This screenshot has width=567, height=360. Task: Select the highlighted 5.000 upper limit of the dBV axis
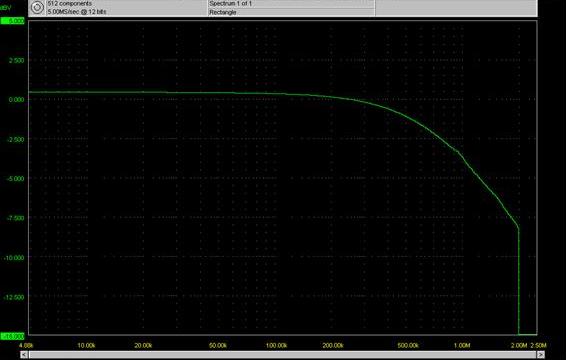pyautogui.click(x=13, y=21)
